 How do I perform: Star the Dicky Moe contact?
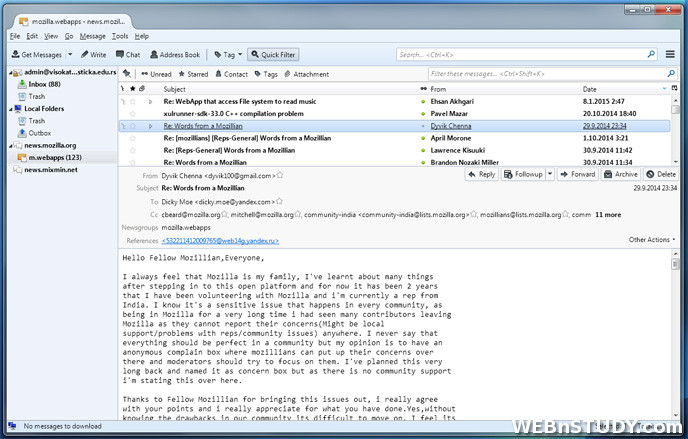click(x=279, y=202)
